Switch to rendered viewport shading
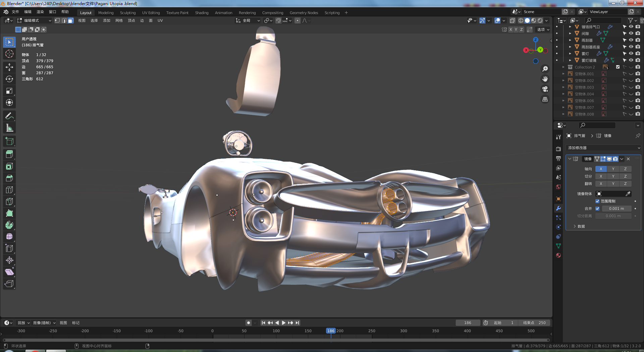 540,20
